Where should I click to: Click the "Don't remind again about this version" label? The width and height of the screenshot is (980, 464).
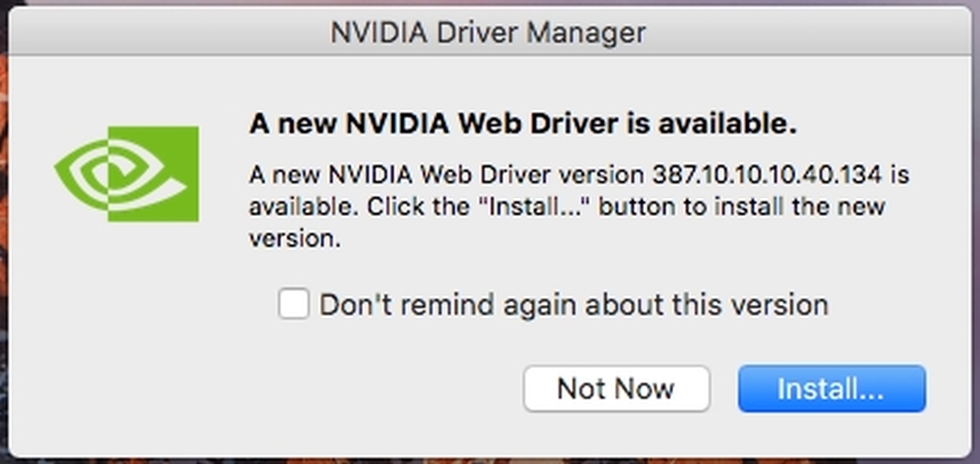point(573,304)
